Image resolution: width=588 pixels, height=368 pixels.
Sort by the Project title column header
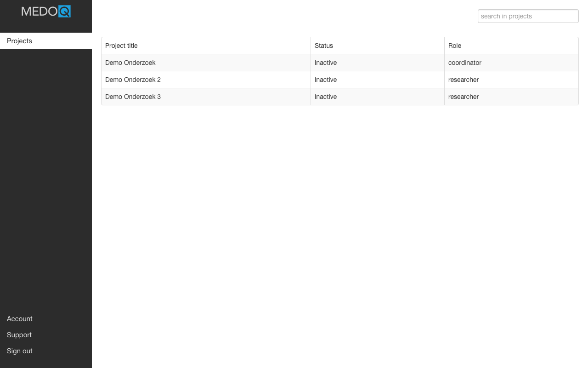(121, 46)
